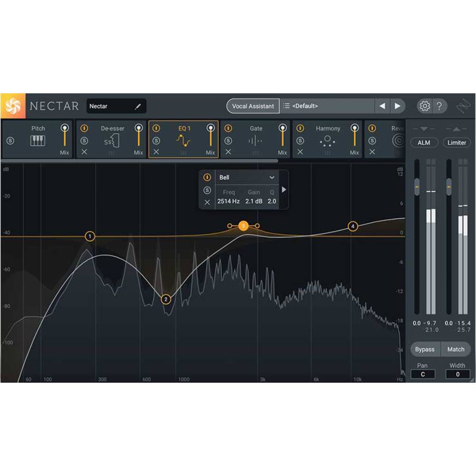Click the Width value field
This screenshot has width=476, height=476.
coord(458,374)
